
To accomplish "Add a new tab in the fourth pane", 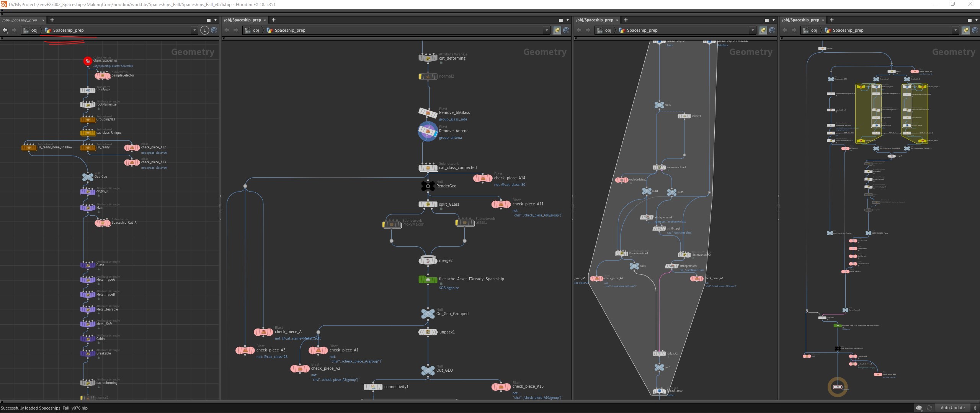I will click(832, 20).
